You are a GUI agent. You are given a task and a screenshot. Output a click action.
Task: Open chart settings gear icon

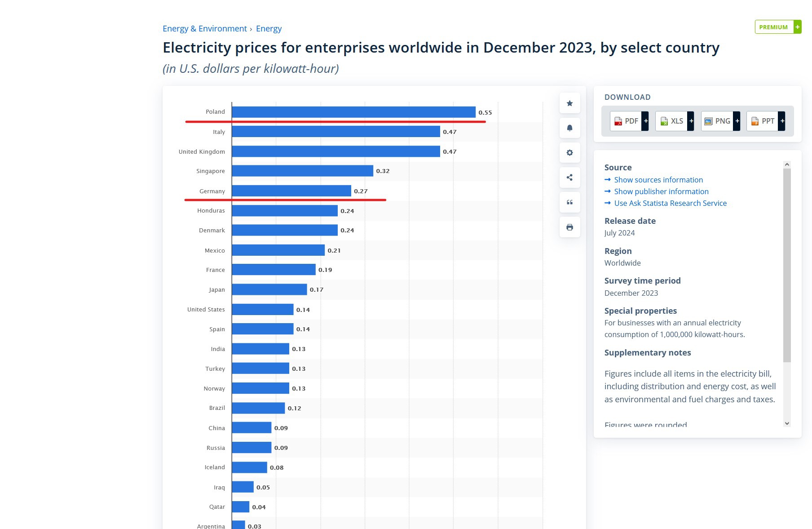point(569,153)
